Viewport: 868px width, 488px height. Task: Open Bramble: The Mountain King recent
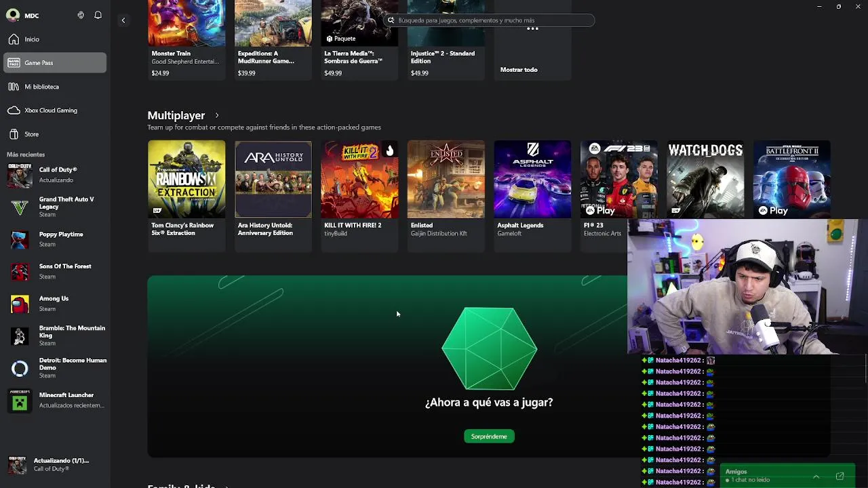[55, 335]
